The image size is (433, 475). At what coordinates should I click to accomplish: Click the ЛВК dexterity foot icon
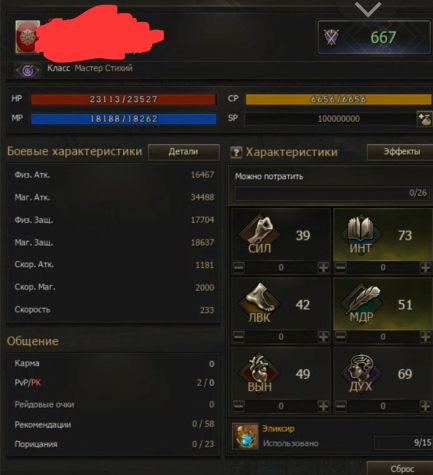click(259, 301)
